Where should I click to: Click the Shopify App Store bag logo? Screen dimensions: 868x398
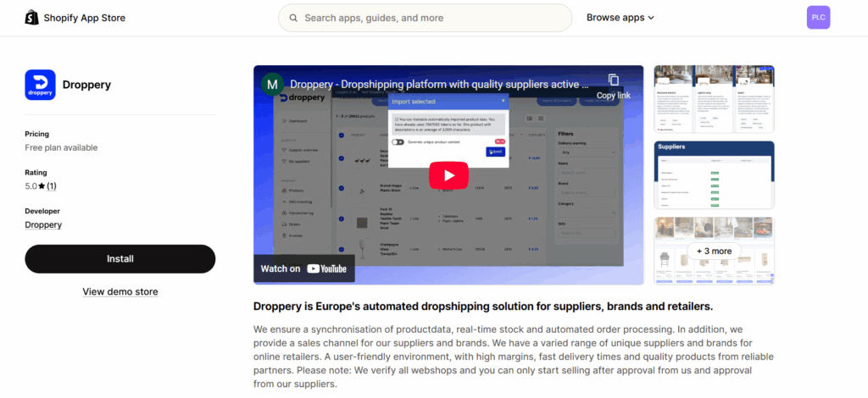click(31, 18)
